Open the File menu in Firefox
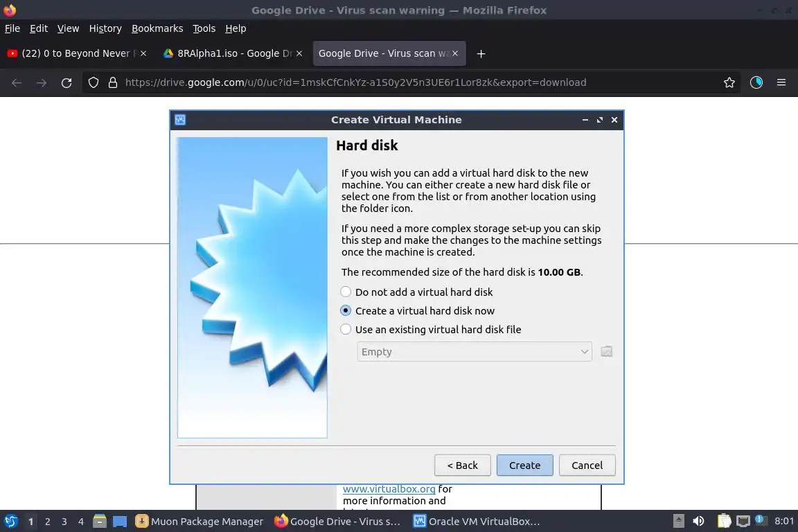The height and width of the screenshot is (532, 798). 12,28
